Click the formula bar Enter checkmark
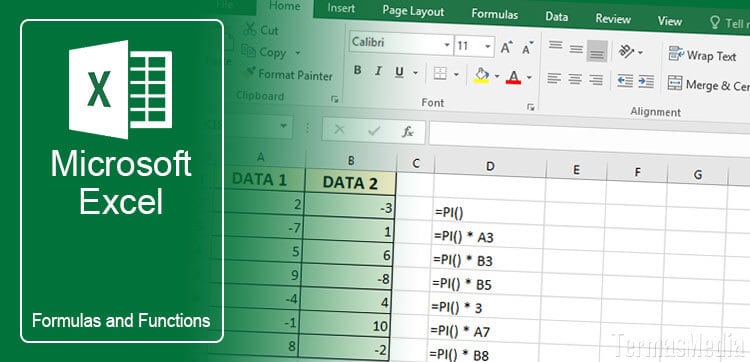This screenshot has width=750, height=362. [374, 131]
